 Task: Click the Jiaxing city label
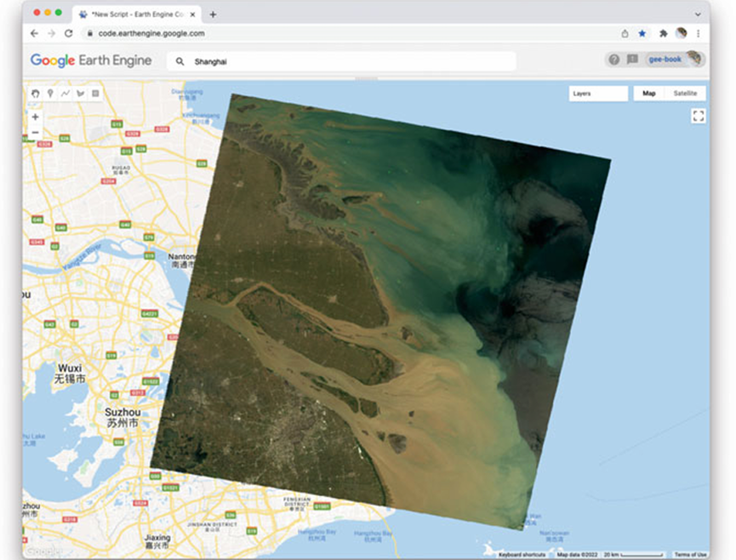(157, 540)
